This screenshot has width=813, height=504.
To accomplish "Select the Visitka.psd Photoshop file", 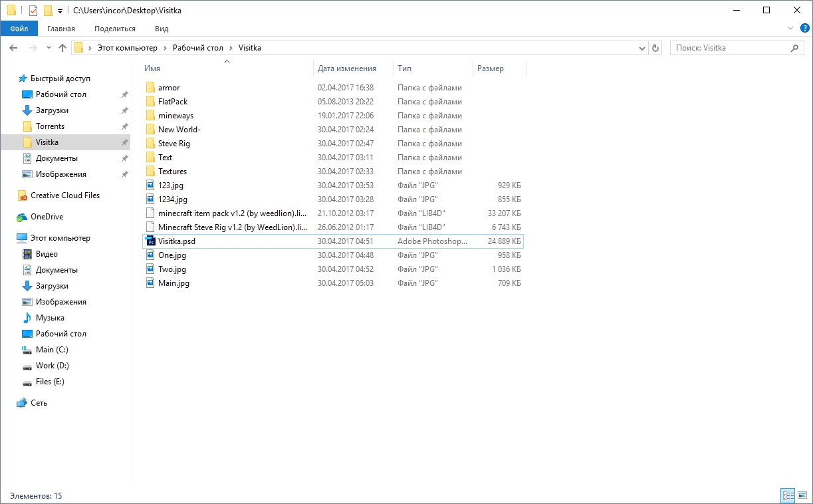I will 177,241.
